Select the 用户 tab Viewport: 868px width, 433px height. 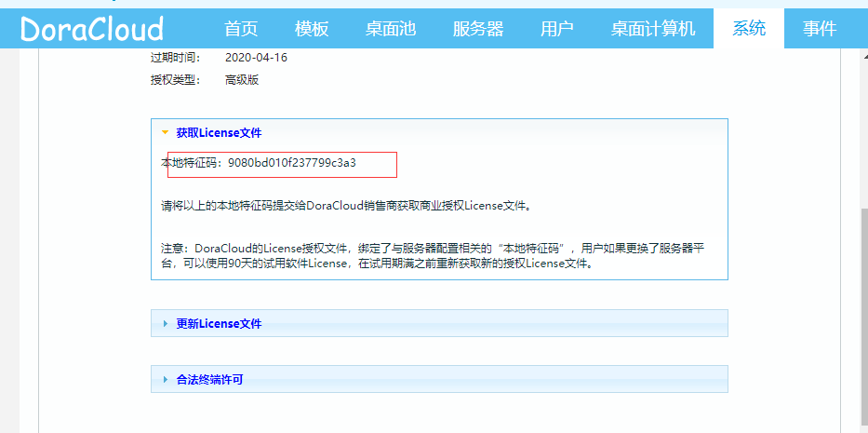pyautogui.click(x=557, y=28)
